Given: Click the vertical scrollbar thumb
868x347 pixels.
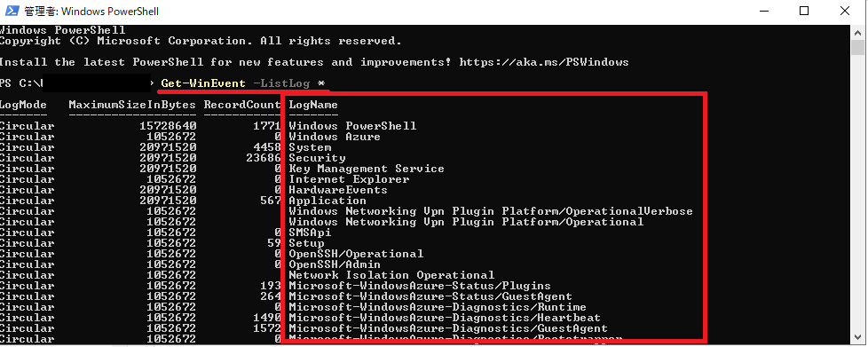Looking at the screenshot, I should click(x=858, y=48).
